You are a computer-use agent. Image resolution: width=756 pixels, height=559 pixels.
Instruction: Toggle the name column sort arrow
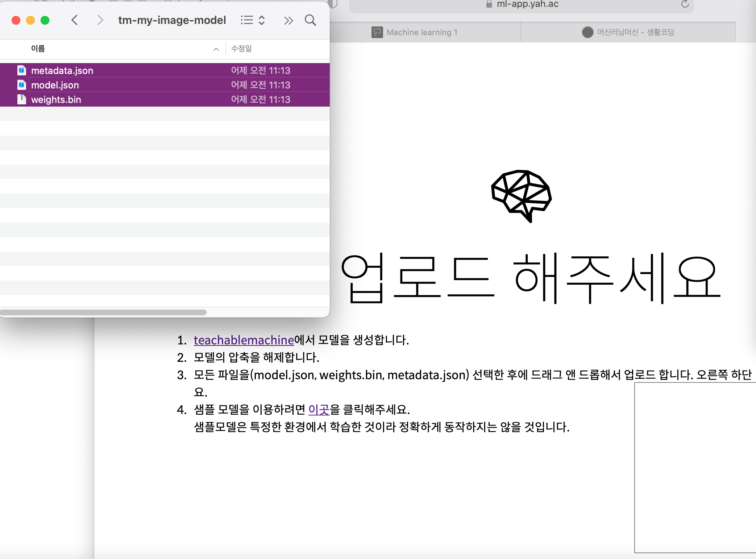pos(216,49)
